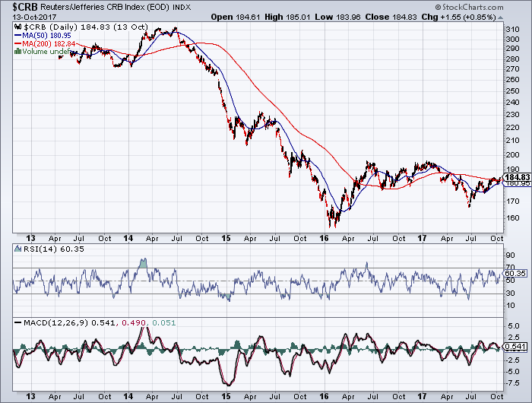
Task: Click the red MA(200) legend line swatch
Action: (18, 44)
